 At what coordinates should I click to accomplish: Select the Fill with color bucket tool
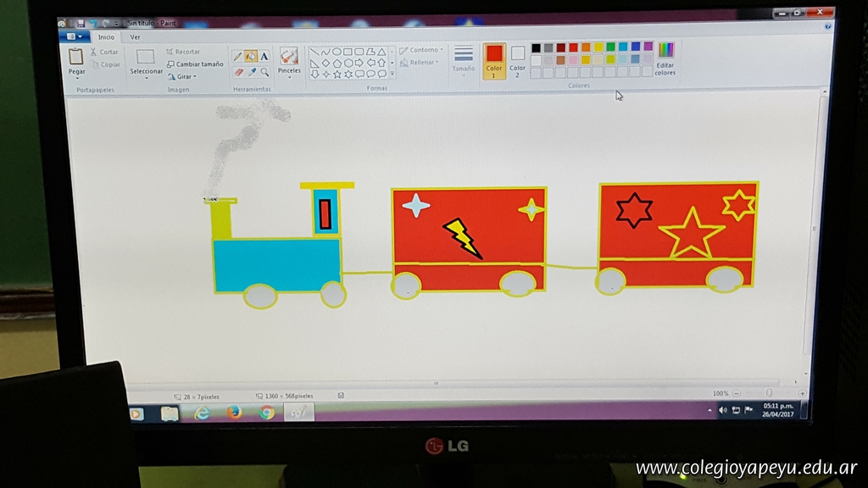point(252,57)
